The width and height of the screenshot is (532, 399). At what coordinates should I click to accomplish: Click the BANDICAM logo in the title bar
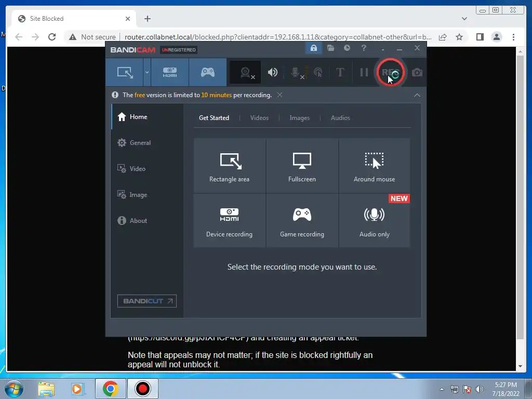point(132,50)
